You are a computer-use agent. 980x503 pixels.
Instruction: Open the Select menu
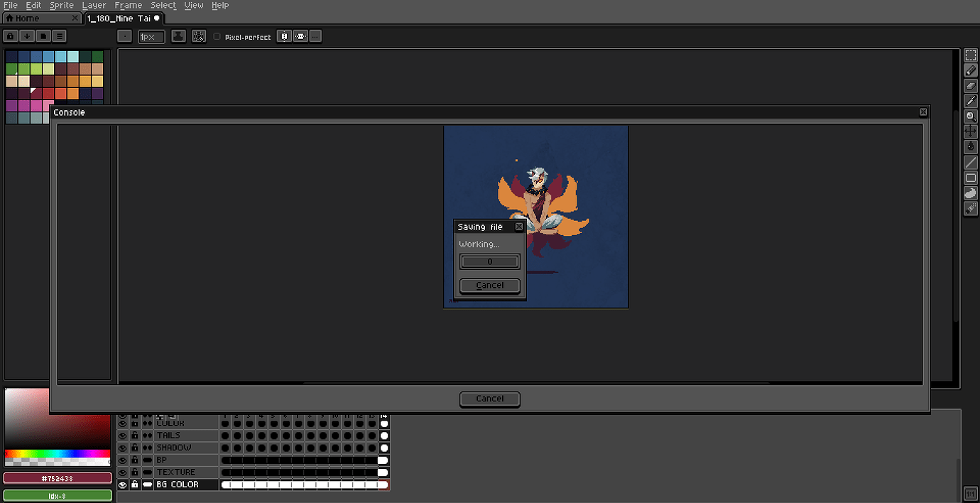pyautogui.click(x=163, y=5)
